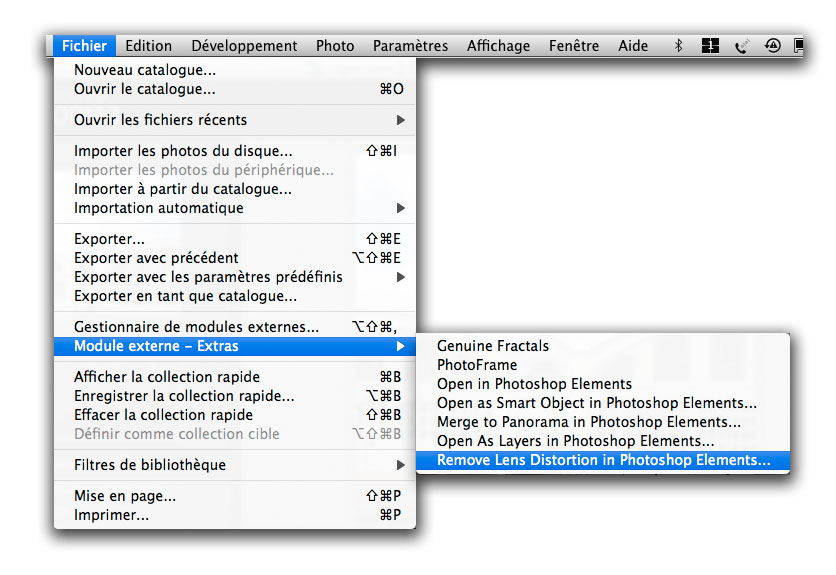Choose Open in Photoshop Elements
The width and height of the screenshot is (836, 575).
tap(602, 384)
